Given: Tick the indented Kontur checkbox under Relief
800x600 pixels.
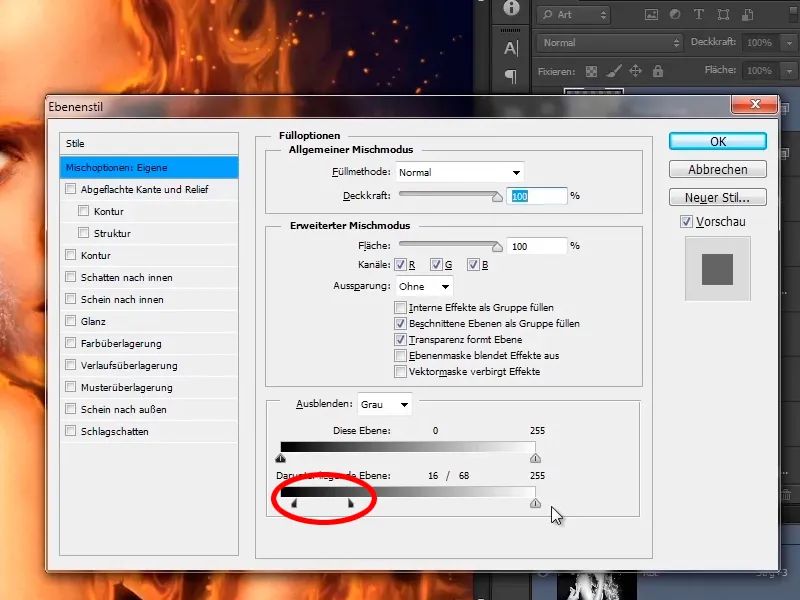Looking at the screenshot, I should 84,211.
